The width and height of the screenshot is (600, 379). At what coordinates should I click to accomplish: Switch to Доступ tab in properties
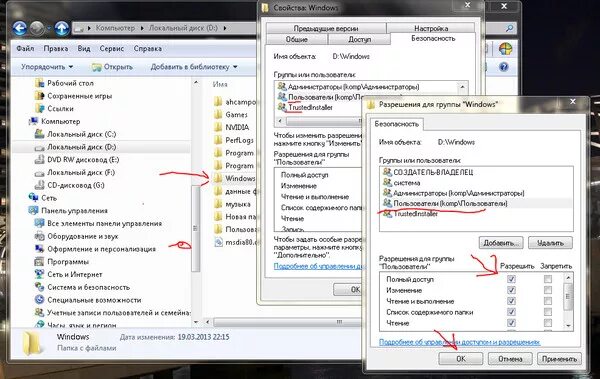(359, 39)
